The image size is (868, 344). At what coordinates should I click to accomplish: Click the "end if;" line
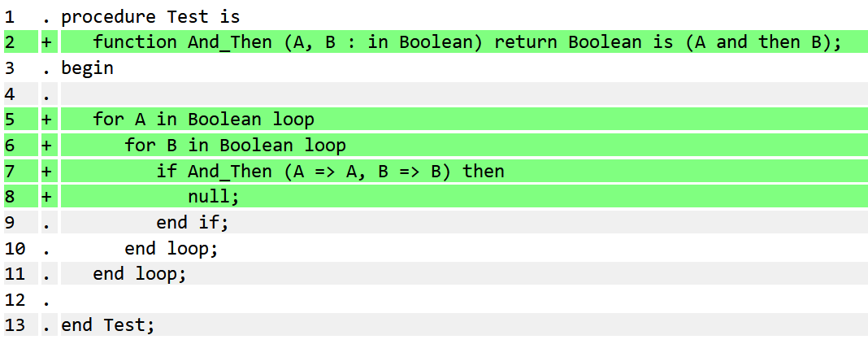pos(193,223)
